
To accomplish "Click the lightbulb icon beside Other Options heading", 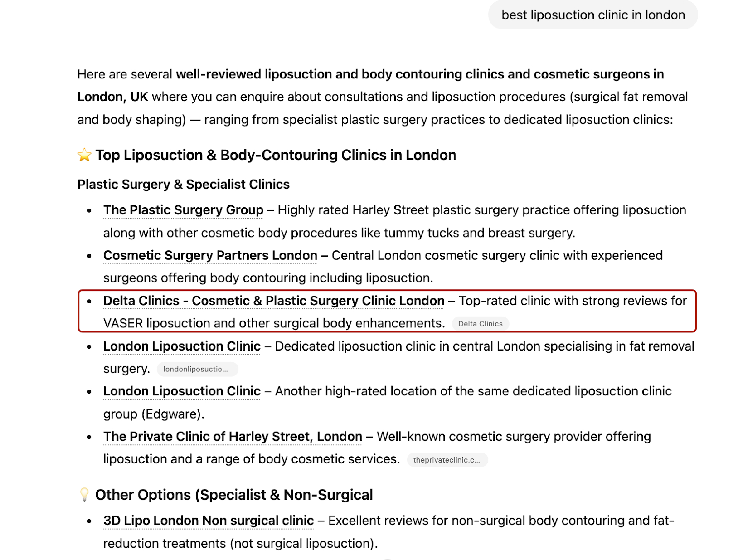I will 84,494.
